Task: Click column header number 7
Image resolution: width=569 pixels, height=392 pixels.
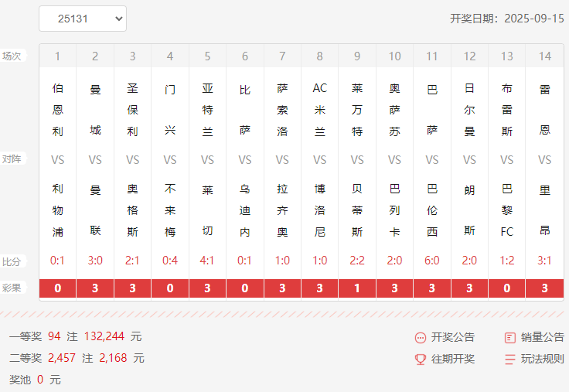Action: coord(282,56)
